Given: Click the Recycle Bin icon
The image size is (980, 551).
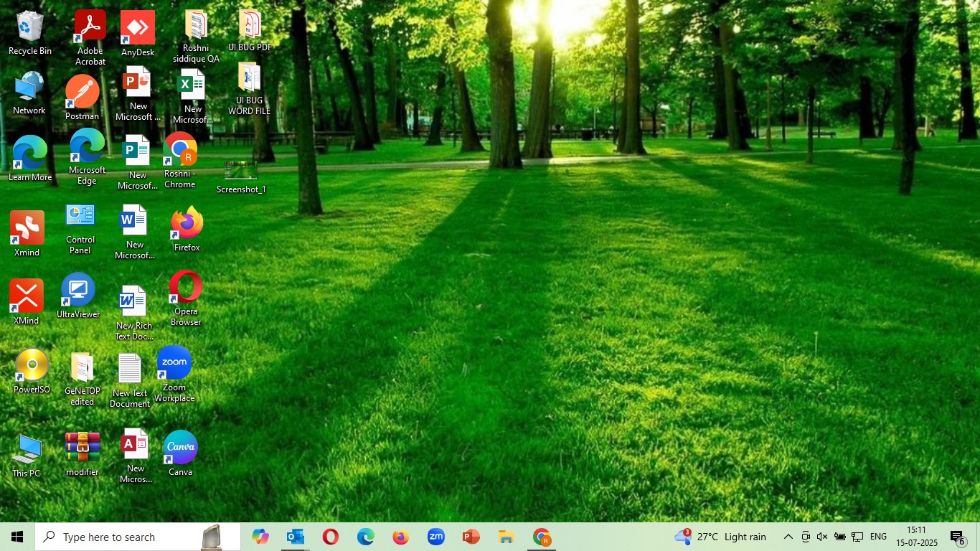Looking at the screenshot, I should (x=29, y=27).
